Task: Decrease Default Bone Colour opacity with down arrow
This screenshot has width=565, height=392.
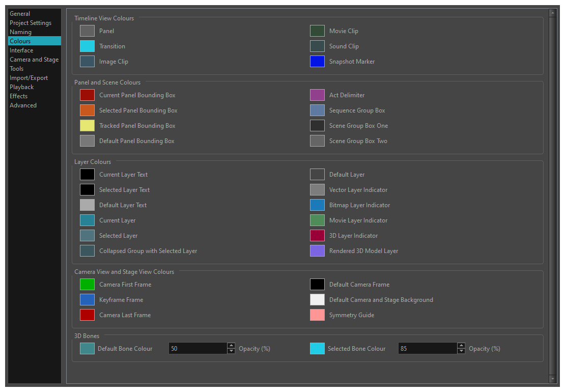Action: point(231,351)
